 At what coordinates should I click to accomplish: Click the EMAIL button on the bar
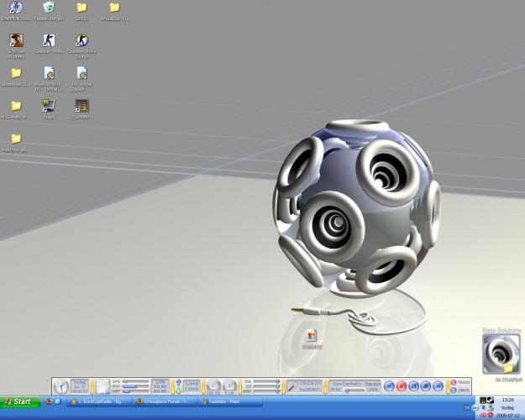click(459, 391)
